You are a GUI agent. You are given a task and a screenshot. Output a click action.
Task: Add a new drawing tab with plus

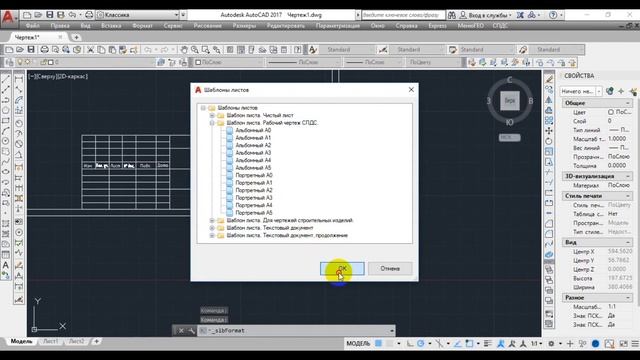coord(76,37)
